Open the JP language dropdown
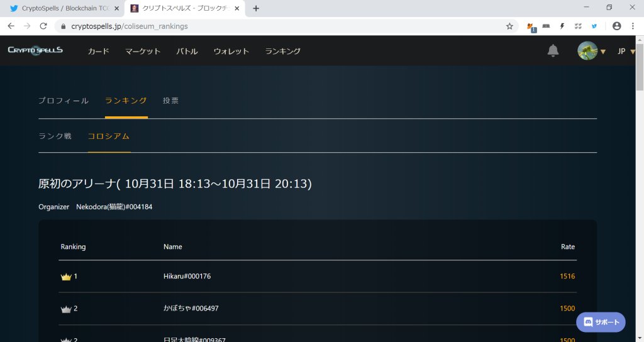The width and height of the screenshot is (644, 342). (626, 51)
